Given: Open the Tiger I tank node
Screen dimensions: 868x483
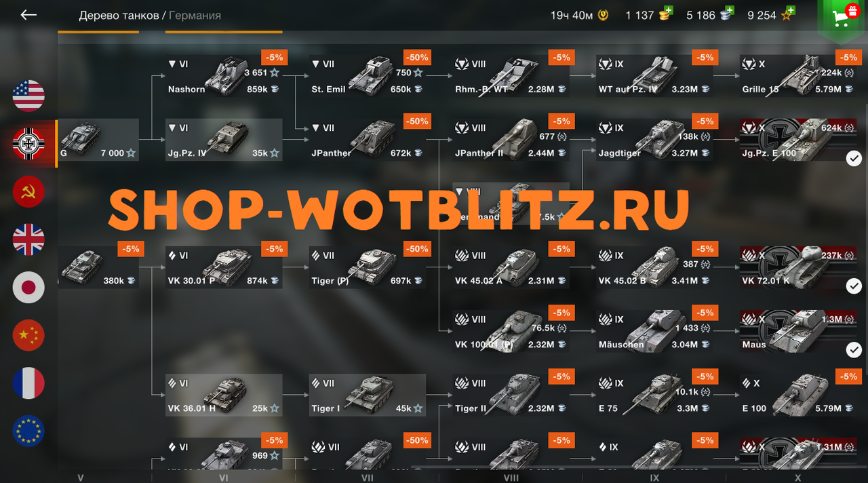Looking at the screenshot, I should 368,395.
